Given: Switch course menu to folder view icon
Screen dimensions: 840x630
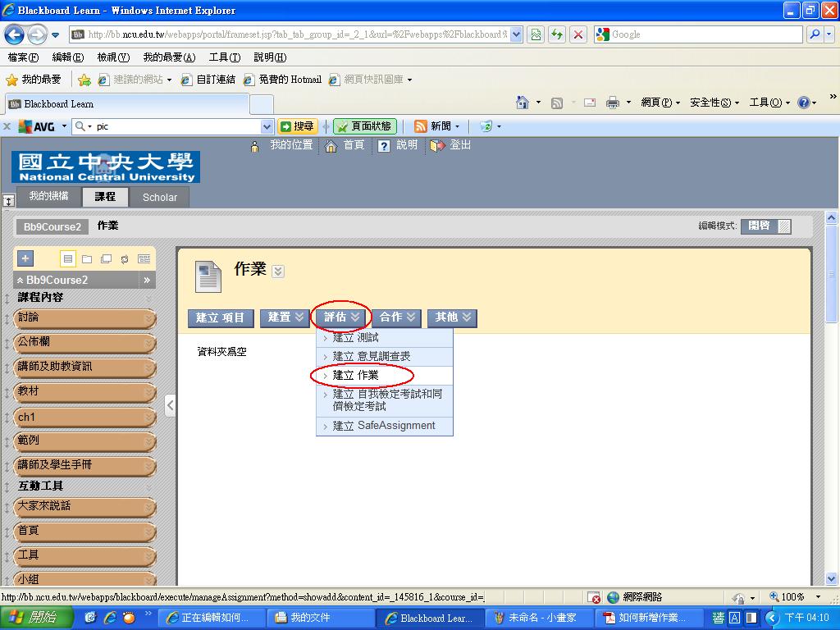Looking at the screenshot, I should click(x=87, y=258).
